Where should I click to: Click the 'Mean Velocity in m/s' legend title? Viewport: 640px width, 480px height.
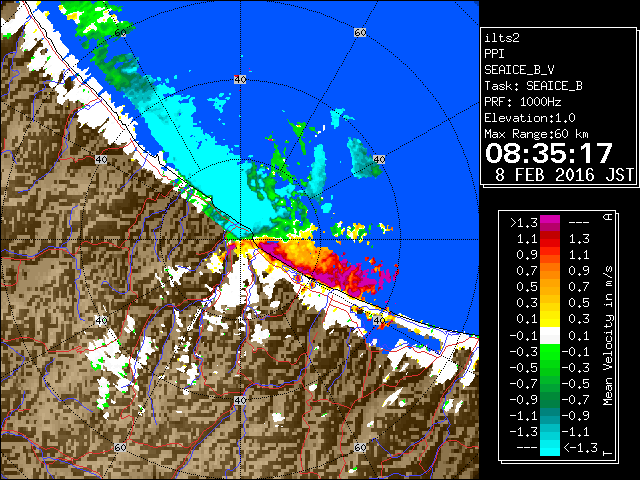point(608,336)
